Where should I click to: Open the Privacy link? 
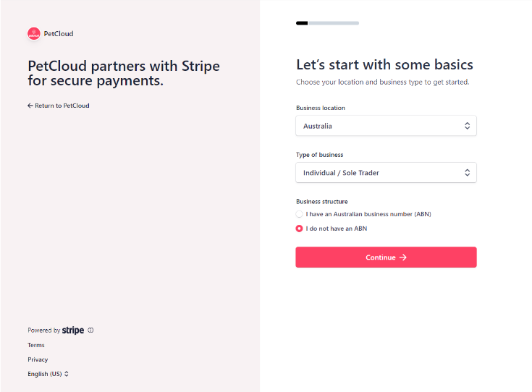pyautogui.click(x=38, y=359)
